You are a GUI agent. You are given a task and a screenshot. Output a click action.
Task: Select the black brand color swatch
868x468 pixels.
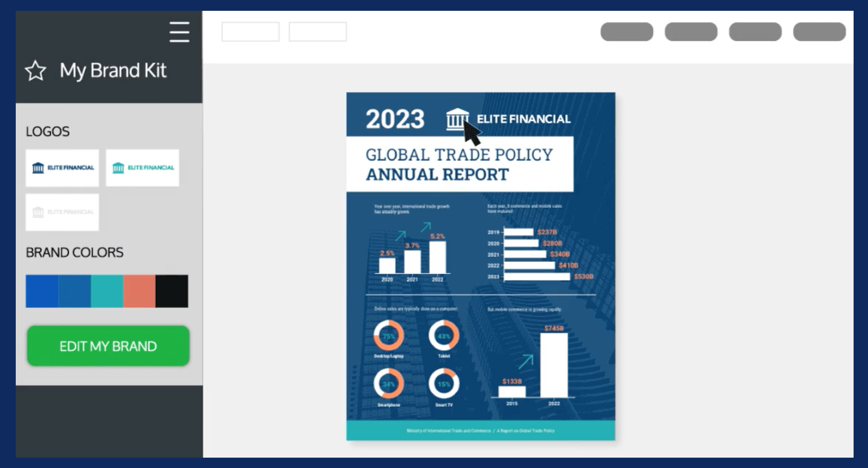coord(172,291)
